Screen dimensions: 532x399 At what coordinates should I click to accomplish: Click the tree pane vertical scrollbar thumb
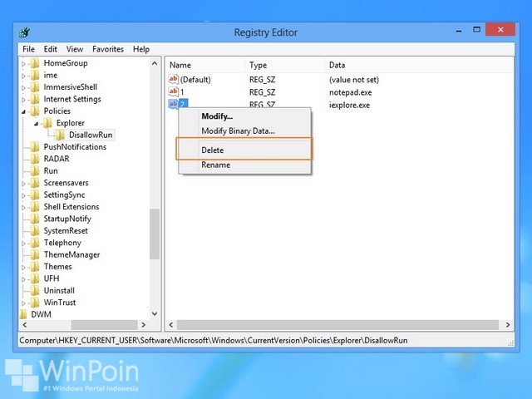coord(155,234)
